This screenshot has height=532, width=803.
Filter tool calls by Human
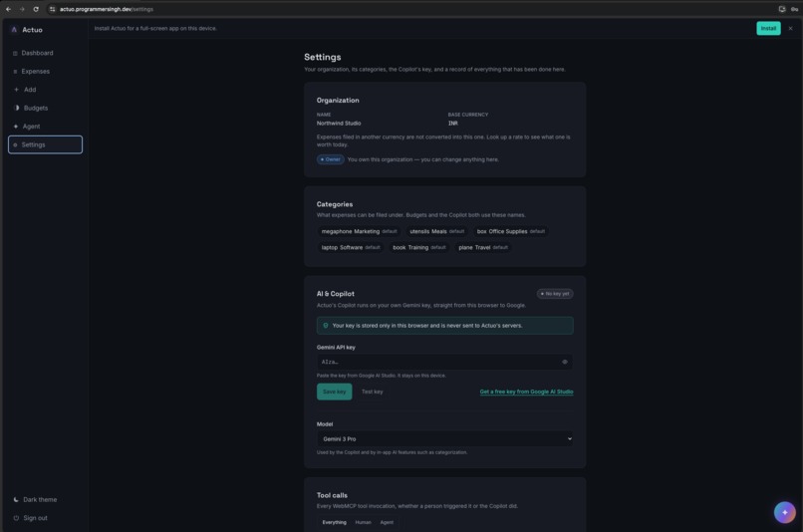(363, 522)
